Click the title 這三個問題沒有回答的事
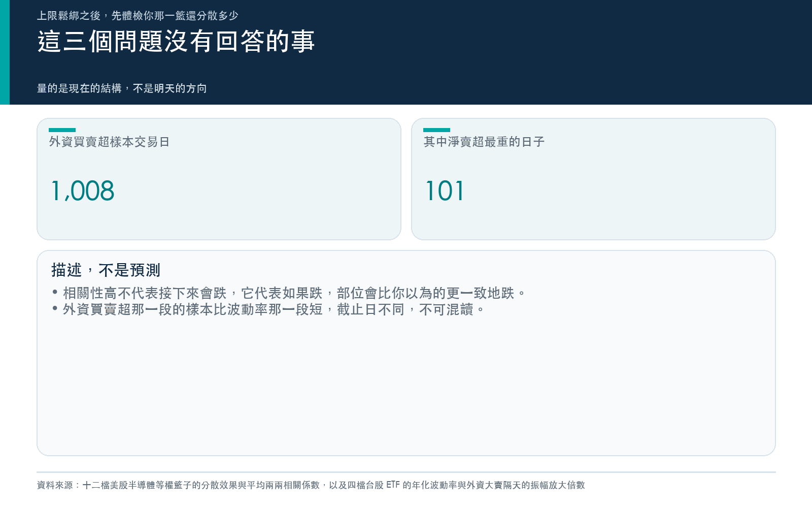The image size is (812, 508). pyautogui.click(x=176, y=41)
